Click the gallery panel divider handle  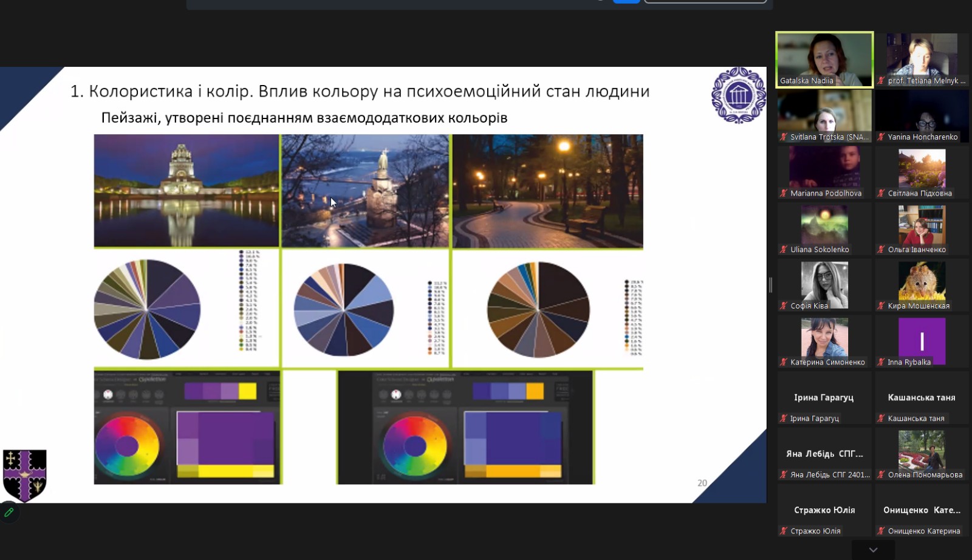(x=770, y=285)
